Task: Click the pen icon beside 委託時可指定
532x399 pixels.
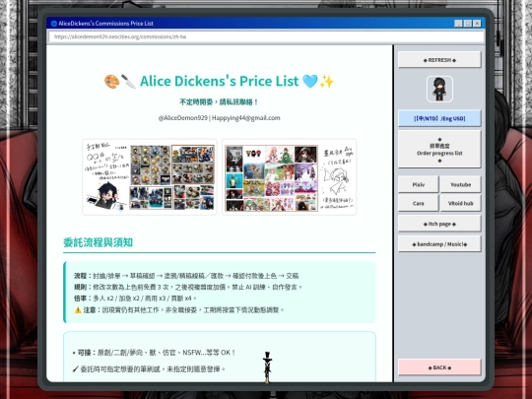Action: point(75,369)
